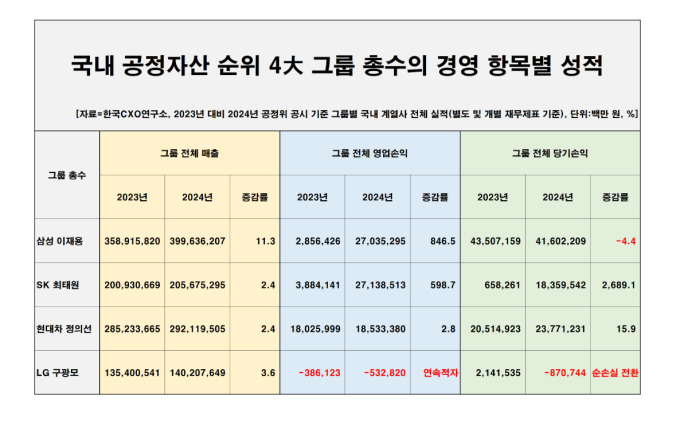680x423 pixels.
Task: Click the 증감률 subheader under 영업손익
Action: coord(435,197)
